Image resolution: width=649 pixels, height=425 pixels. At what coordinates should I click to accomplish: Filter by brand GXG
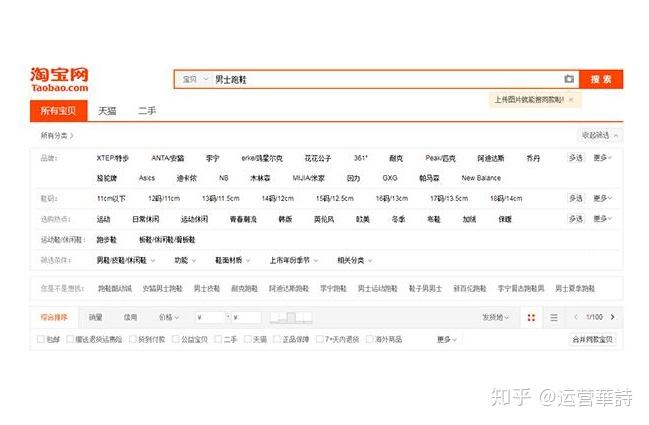390,178
